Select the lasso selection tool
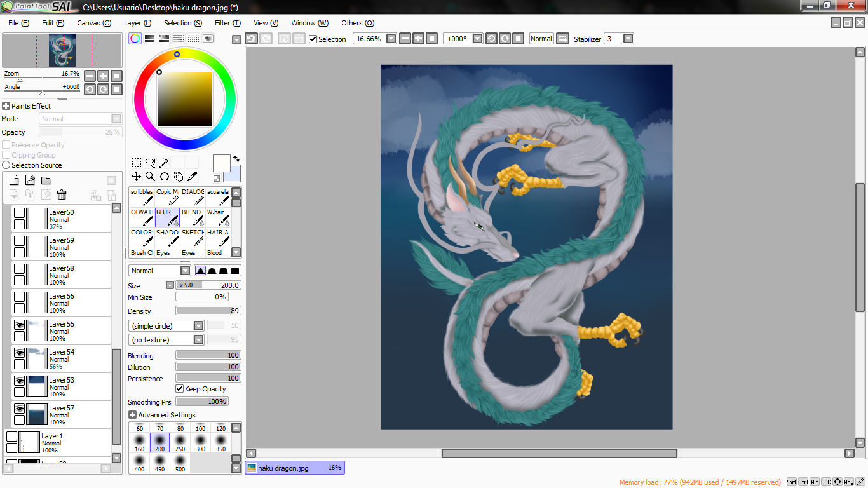Viewport: 868px width, 488px height. click(150, 163)
